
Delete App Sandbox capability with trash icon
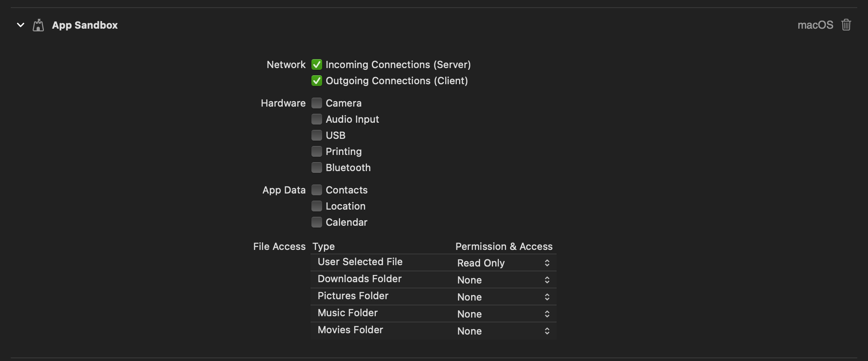tap(846, 25)
